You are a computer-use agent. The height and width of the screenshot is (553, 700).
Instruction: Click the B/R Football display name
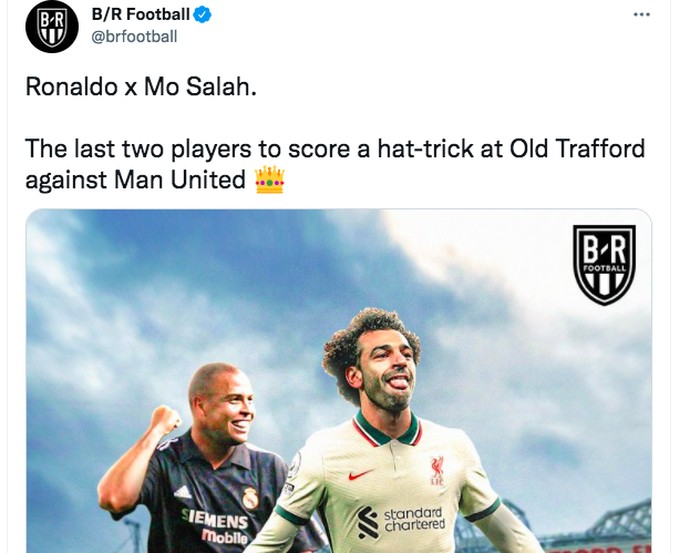click(x=141, y=14)
